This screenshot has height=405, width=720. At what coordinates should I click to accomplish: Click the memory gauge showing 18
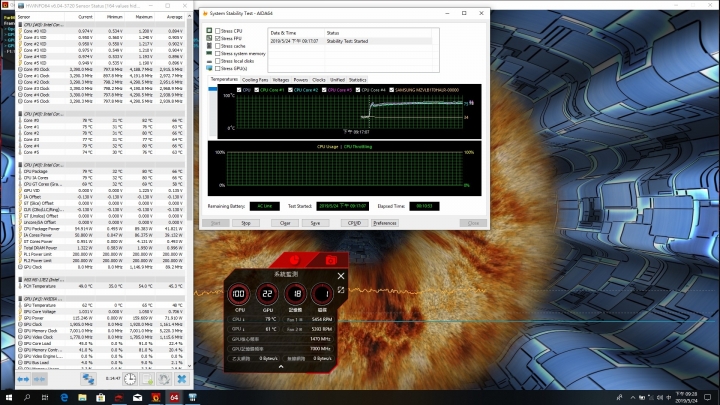(295, 294)
